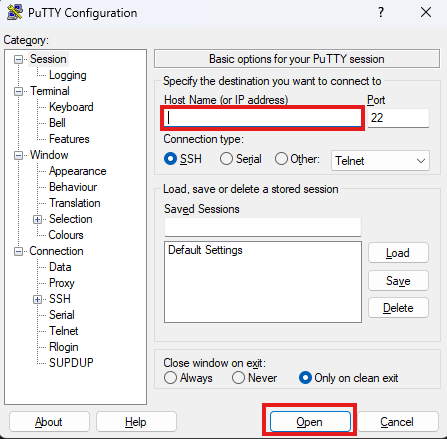This screenshot has width=447, height=439.
Task: Open the Colours settings category
Action: click(66, 235)
